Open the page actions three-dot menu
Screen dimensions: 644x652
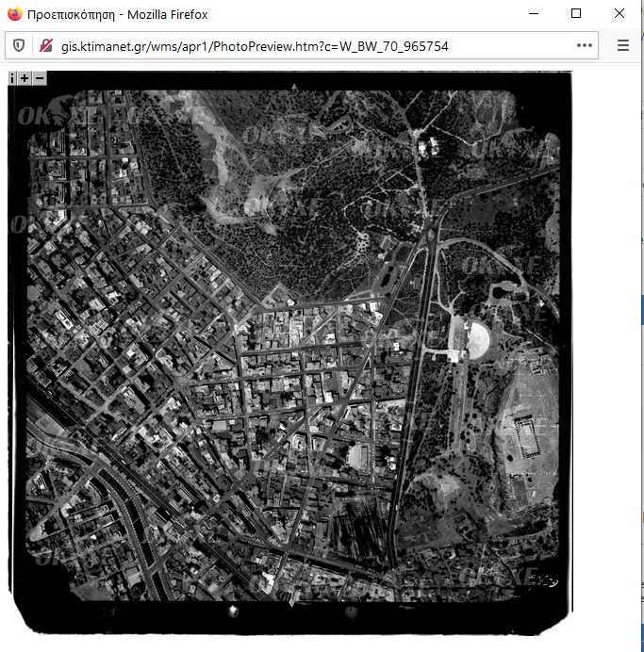click(585, 45)
